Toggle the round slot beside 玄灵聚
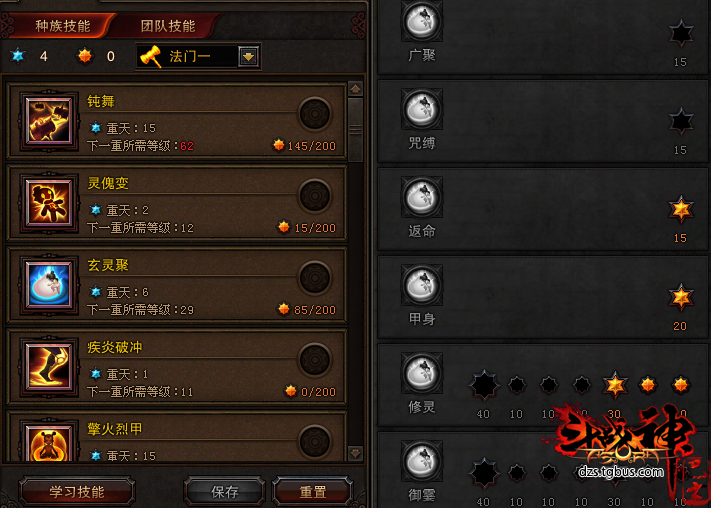This screenshot has height=508, width=711. pos(315,278)
